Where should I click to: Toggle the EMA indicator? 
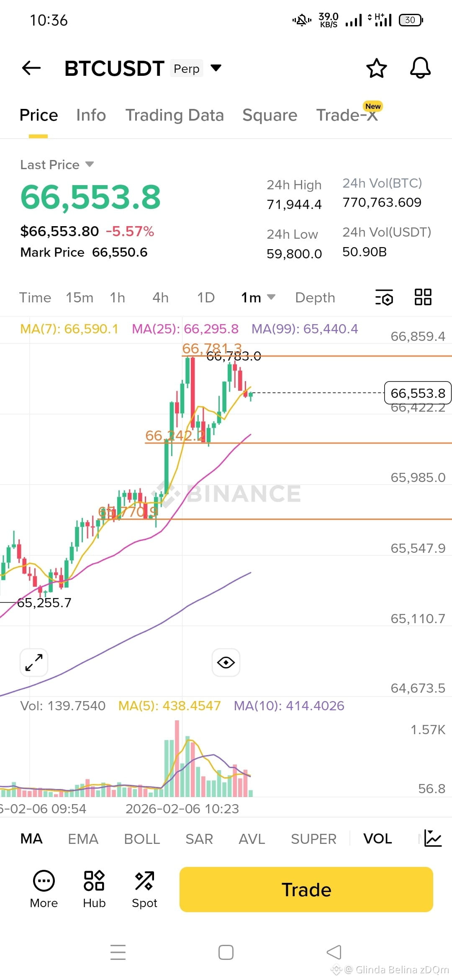[83, 838]
